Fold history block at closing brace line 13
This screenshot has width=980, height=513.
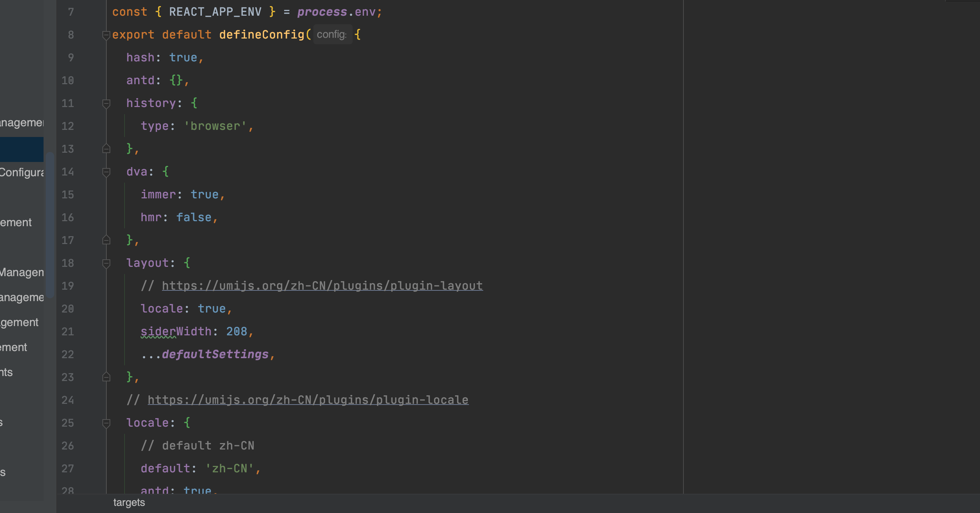click(x=106, y=149)
